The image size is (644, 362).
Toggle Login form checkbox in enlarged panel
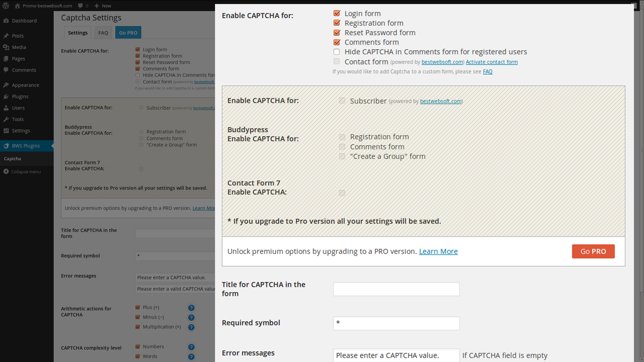click(x=337, y=13)
